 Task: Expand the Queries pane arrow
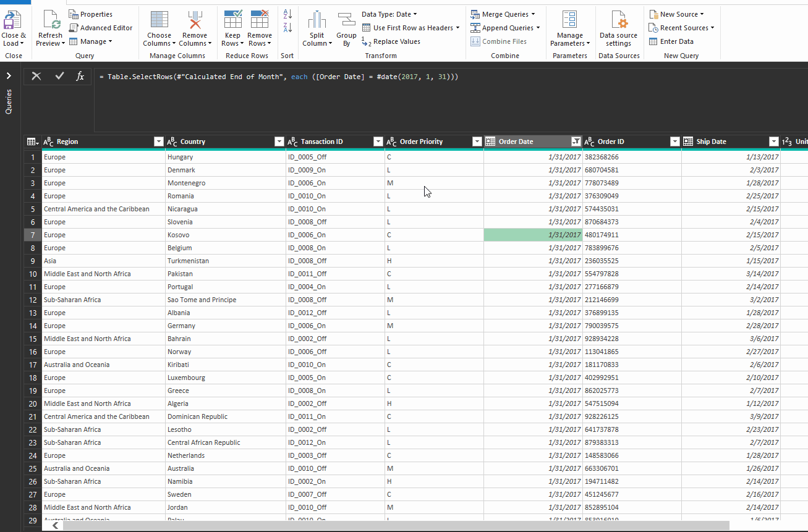click(9, 75)
